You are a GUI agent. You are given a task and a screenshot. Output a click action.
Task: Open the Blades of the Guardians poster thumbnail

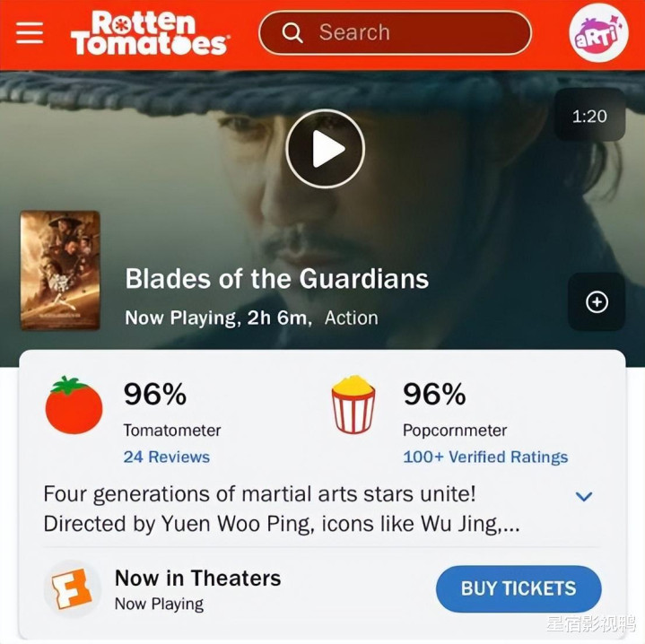(x=60, y=270)
